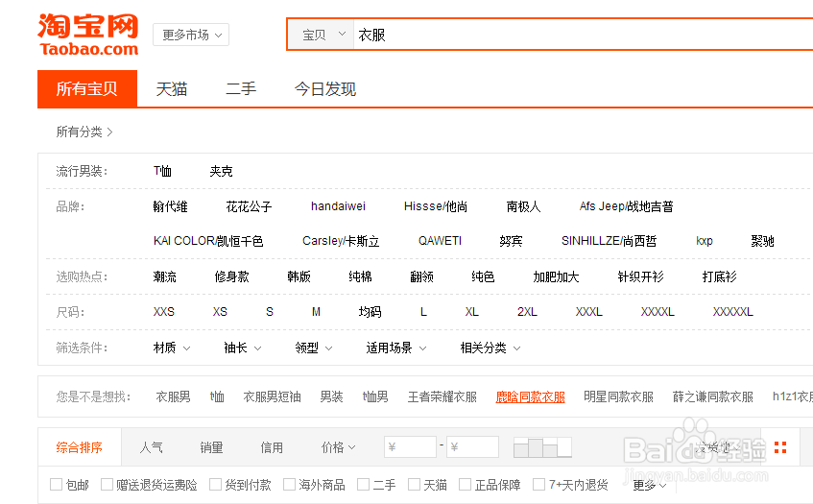The height and width of the screenshot is (504, 813).
Task: Select the 潮流 hot feature
Action: pyautogui.click(x=165, y=276)
